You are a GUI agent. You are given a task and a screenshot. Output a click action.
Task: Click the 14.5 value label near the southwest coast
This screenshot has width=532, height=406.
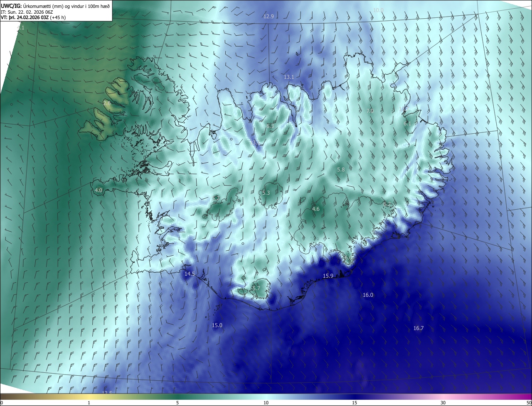click(x=190, y=274)
